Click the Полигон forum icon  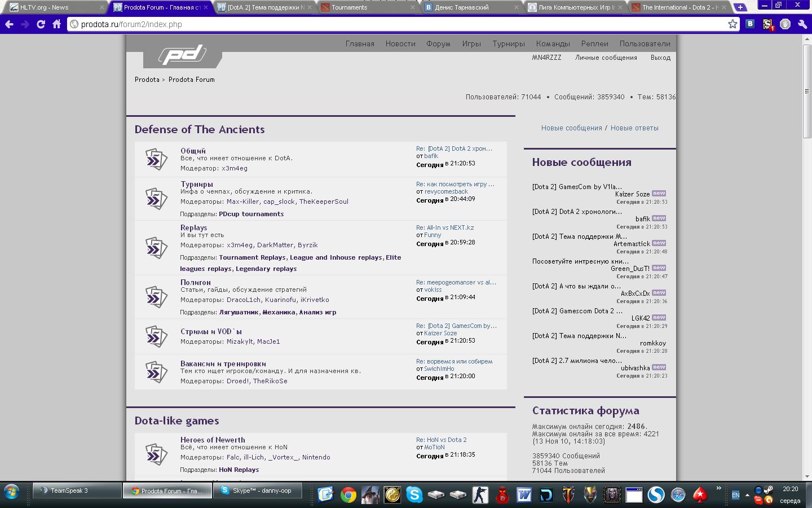pos(156,297)
